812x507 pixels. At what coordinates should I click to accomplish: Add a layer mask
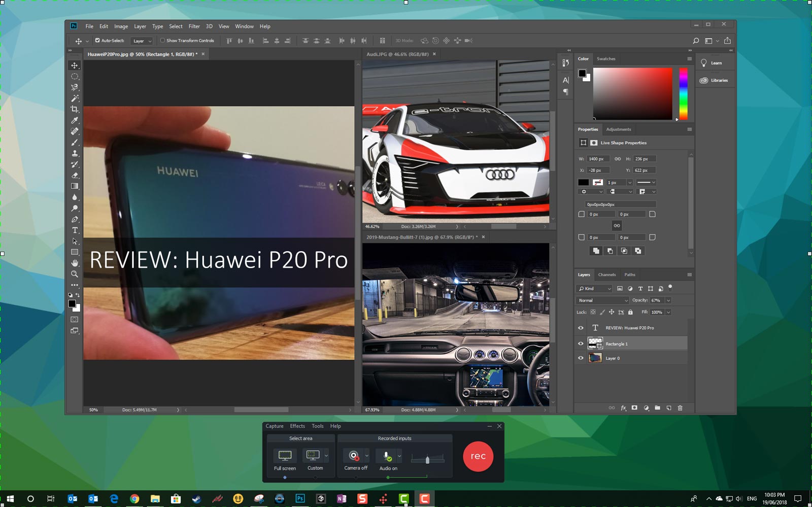pos(634,408)
